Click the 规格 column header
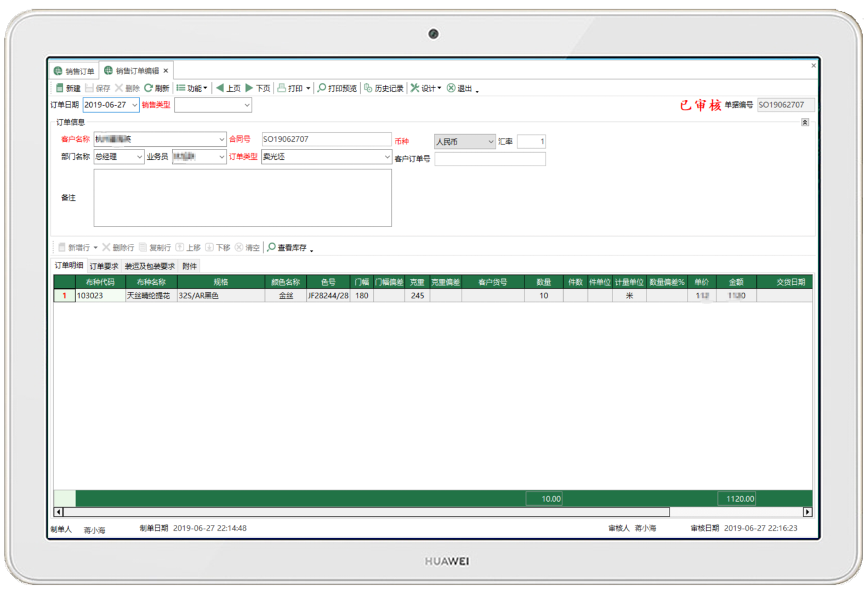 click(x=221, y=282)
